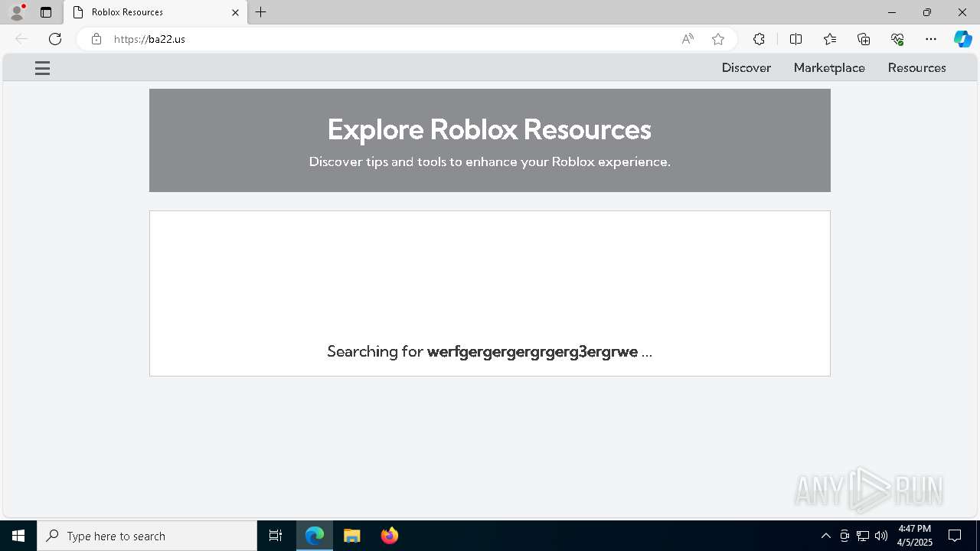Click the Discover tips and tools subtitle
This screenshot has width=980, height=551.
point(490,161)
